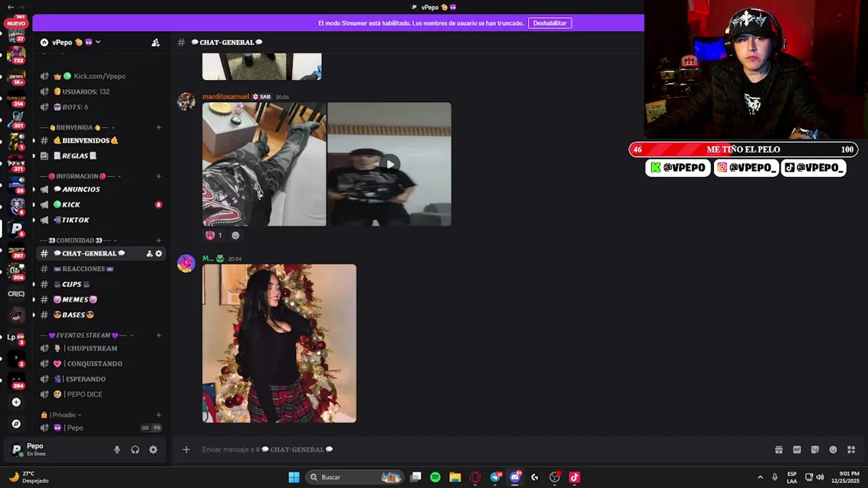Image resolution: width=868 pixels, height=488 pixels.
Task: Open CHAT-GENERAL channel settings gear
Action: point(159,253)
